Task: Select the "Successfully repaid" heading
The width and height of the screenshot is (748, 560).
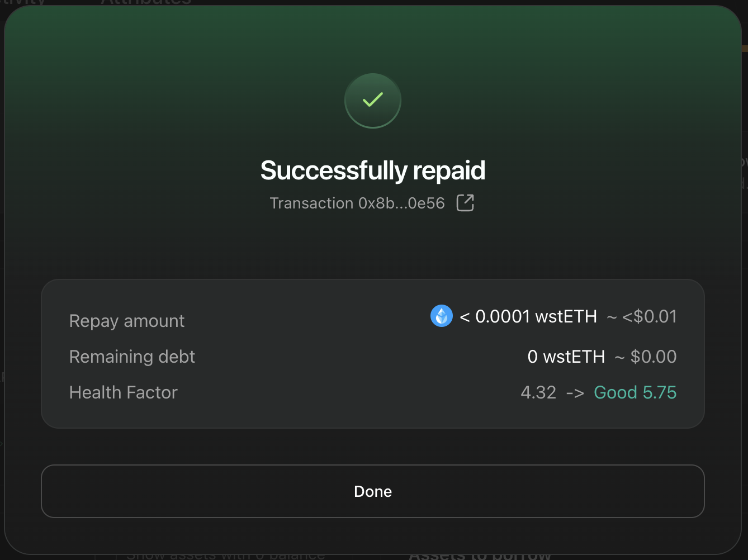Action: coord(373,170)
